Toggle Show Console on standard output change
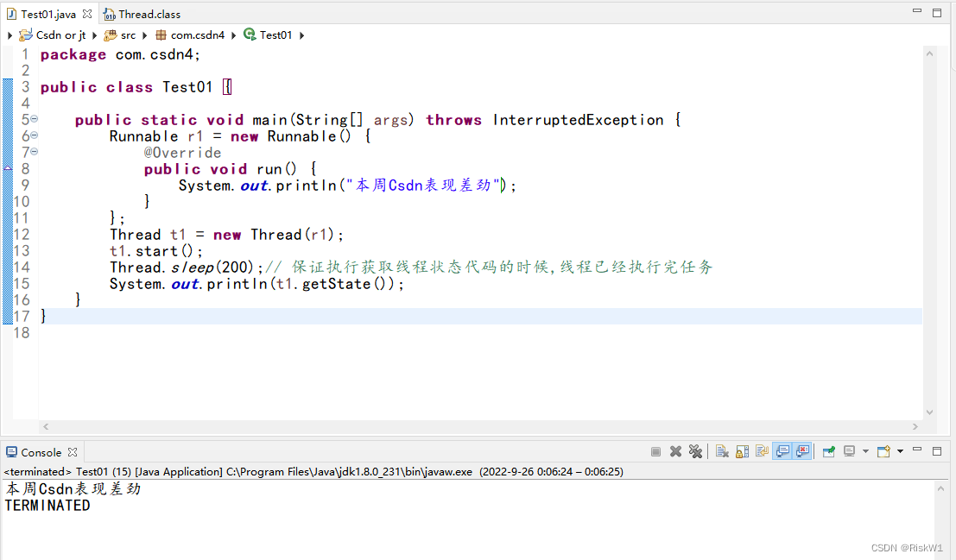 [782, 451]
